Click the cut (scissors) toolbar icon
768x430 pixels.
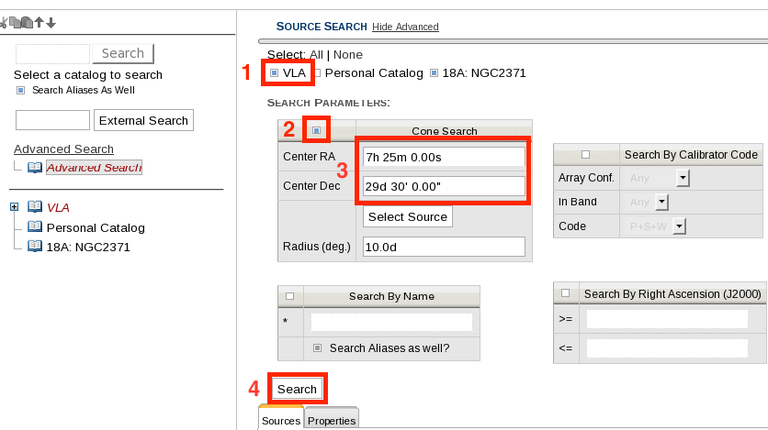[4, 23]
